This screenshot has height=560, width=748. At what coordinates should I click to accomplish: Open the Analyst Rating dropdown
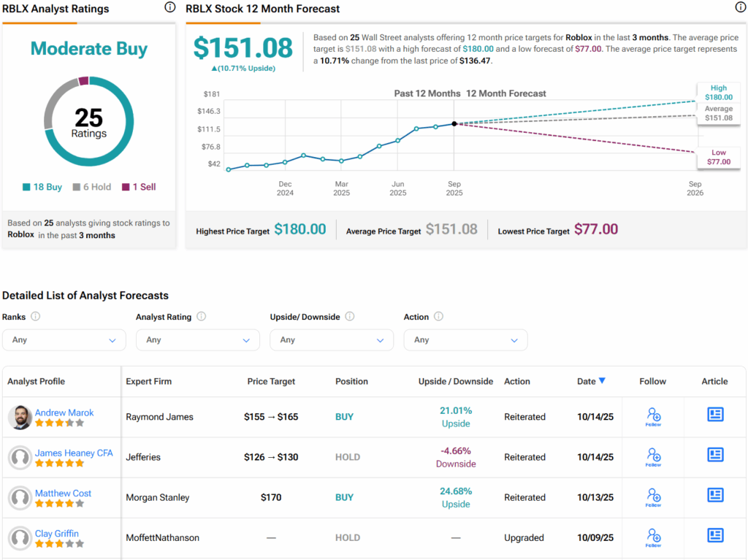pyautogui.click(x=198, y=340)
